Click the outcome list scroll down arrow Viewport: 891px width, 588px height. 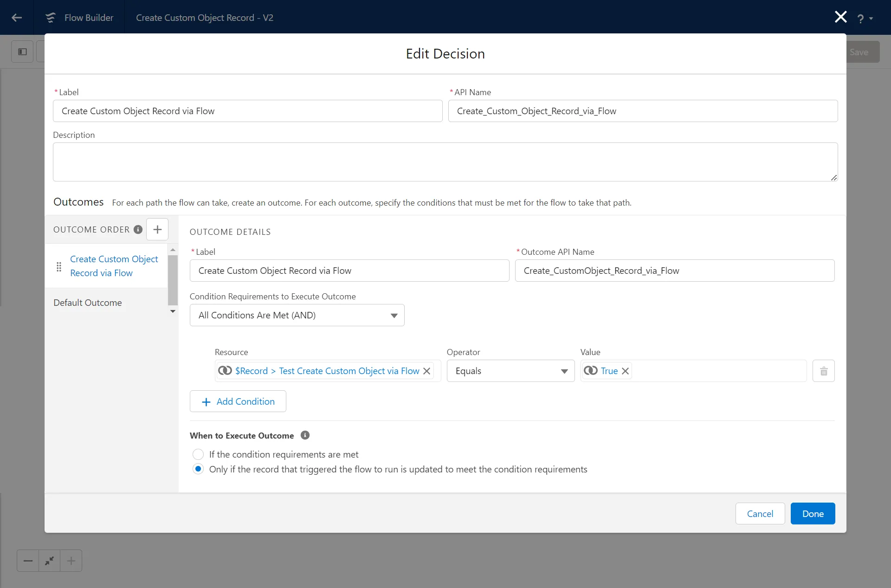coord(173,311)
